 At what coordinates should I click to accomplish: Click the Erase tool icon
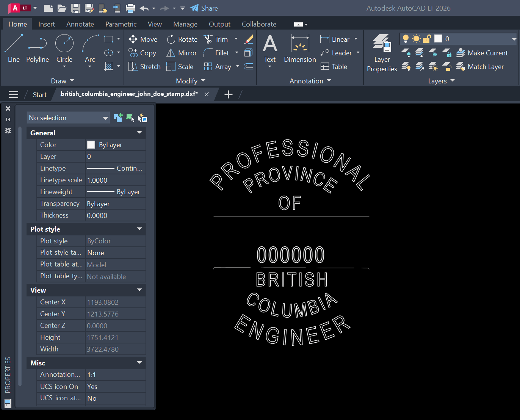[x=249, y=39]
